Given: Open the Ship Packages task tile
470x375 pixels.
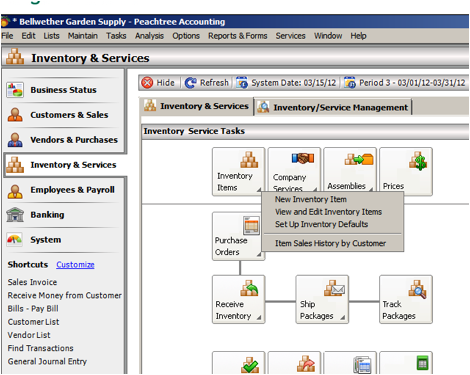Looking at the screenshot, I should [x=322, y=299].
